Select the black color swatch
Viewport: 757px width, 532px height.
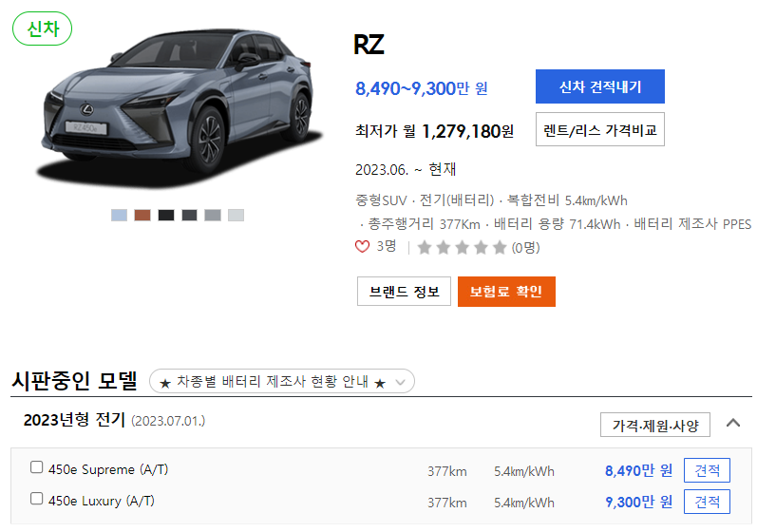click(166, 215)
